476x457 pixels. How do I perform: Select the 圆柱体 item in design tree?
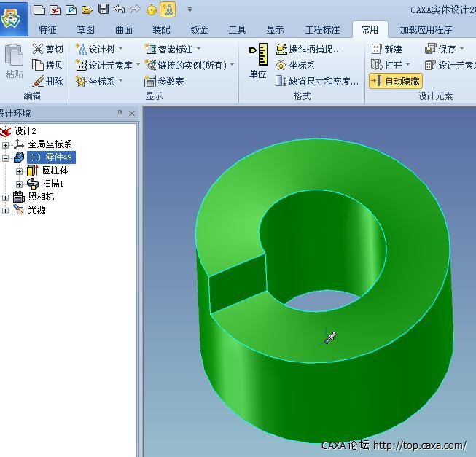coord(55,171)
